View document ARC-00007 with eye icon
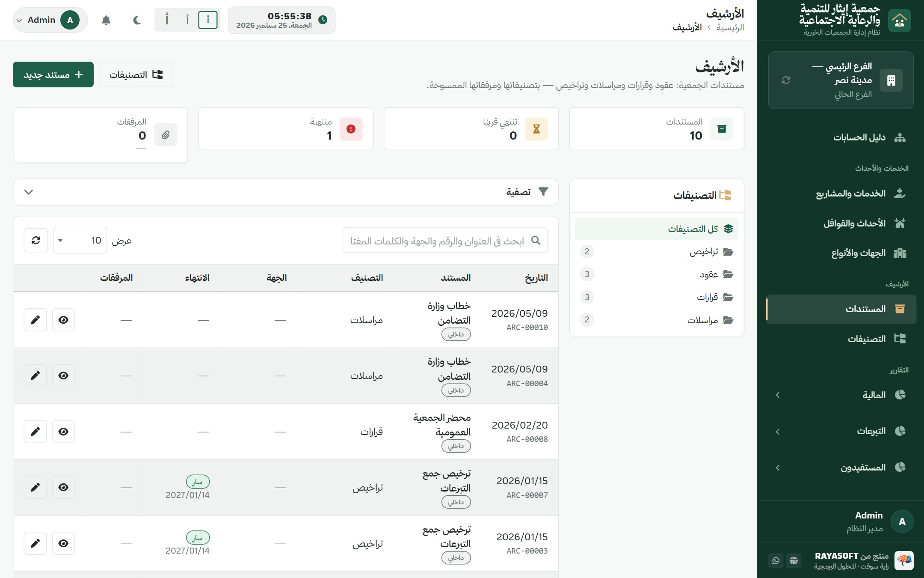Screen dimensions: 924x578 coord(63,487)
